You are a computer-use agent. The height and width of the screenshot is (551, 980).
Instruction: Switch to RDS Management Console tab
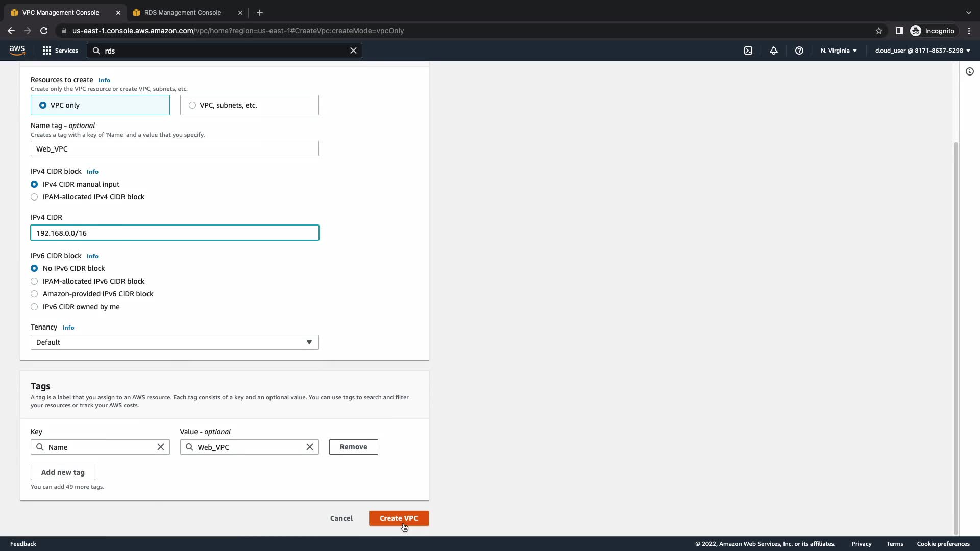tap(182, 12)
